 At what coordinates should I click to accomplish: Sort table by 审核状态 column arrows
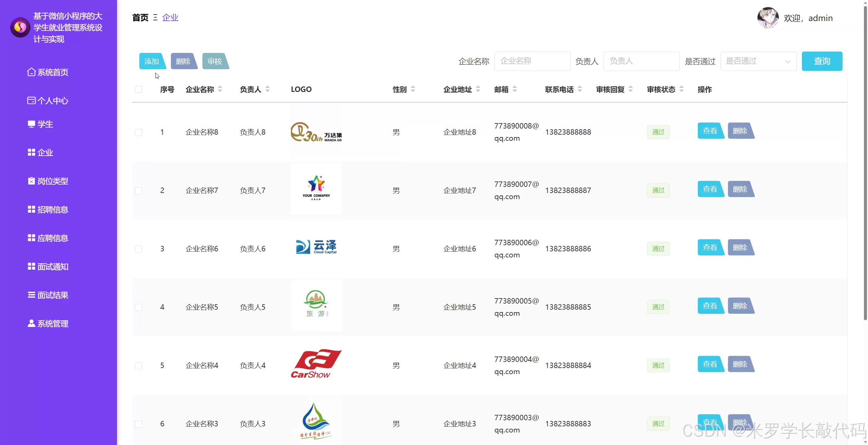point(682,89)
